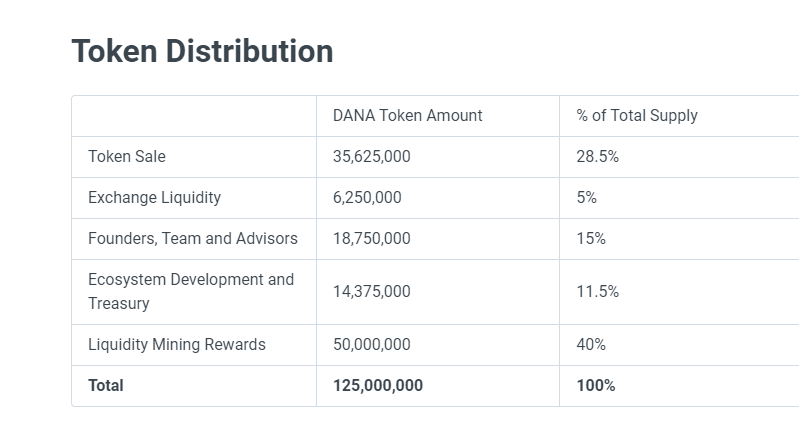Select the Liquidity Mining Rewards label
The width and height of the screenshot is (799, 430).
177,345
